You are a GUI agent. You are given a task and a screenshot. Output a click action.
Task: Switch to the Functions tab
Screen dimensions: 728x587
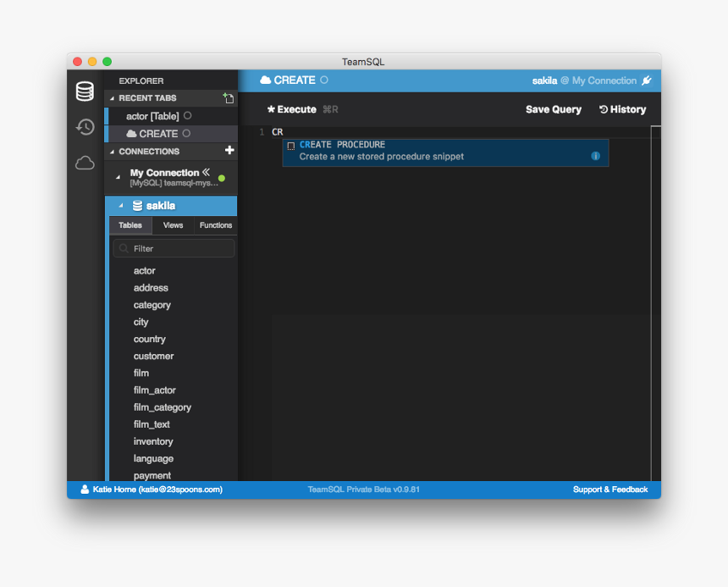tap(216, 225)
